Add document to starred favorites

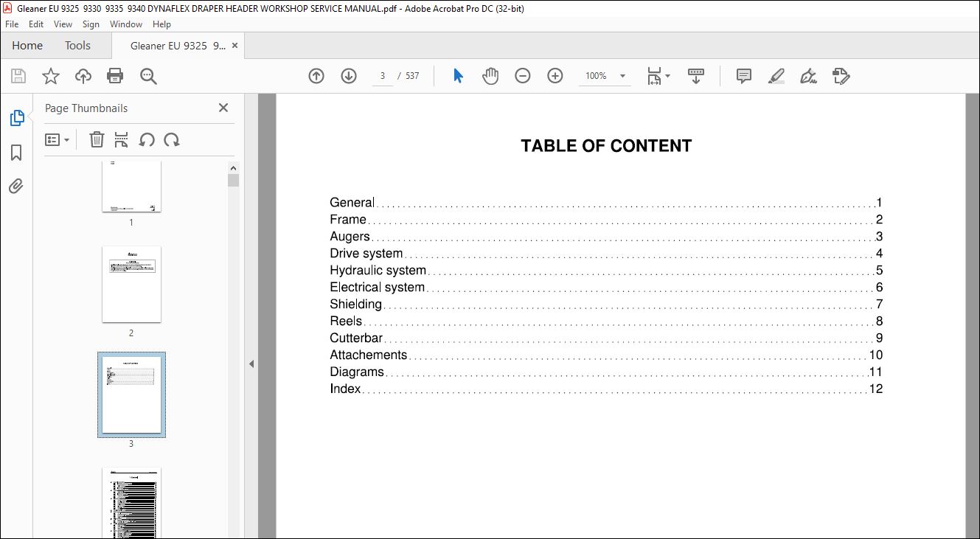click(x=50, y=76)
